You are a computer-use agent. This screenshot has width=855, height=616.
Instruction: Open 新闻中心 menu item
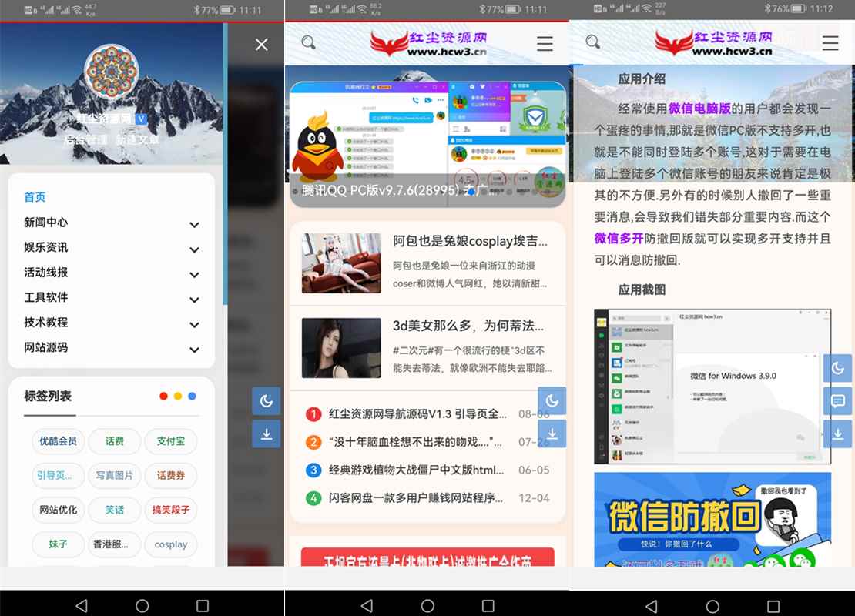(45, 222)
